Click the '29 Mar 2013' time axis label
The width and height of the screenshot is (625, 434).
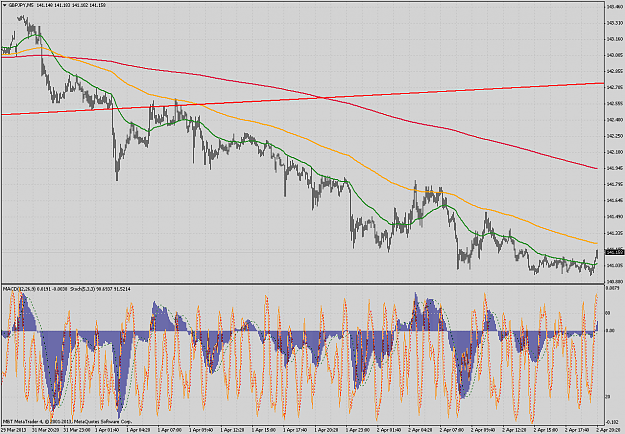tap(14, 430)
